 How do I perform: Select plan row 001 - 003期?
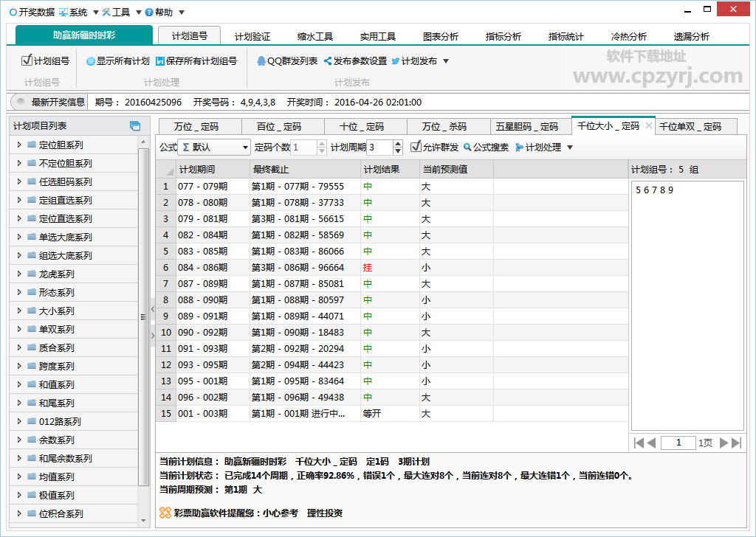[x=391, y=413]
